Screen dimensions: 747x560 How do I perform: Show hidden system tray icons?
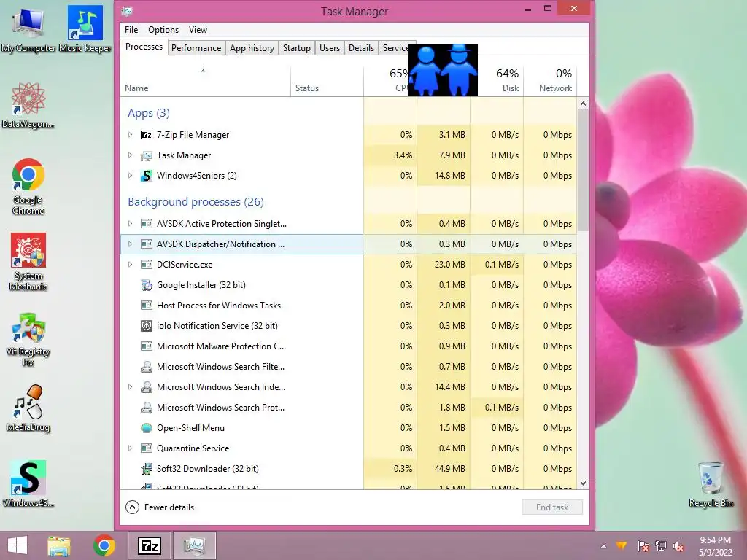pyautogui.click(x=603, y=546)
